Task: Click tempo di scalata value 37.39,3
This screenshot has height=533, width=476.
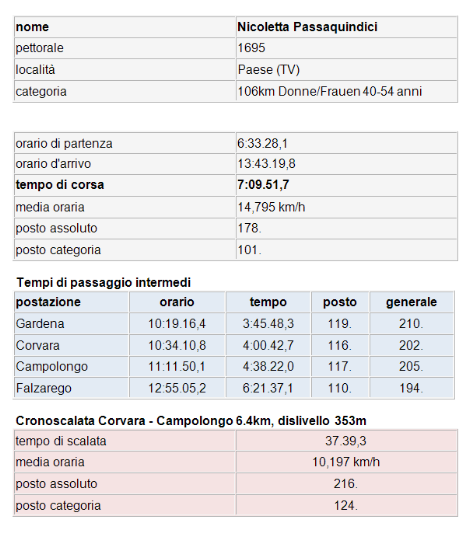Action: tap(346, 441)
